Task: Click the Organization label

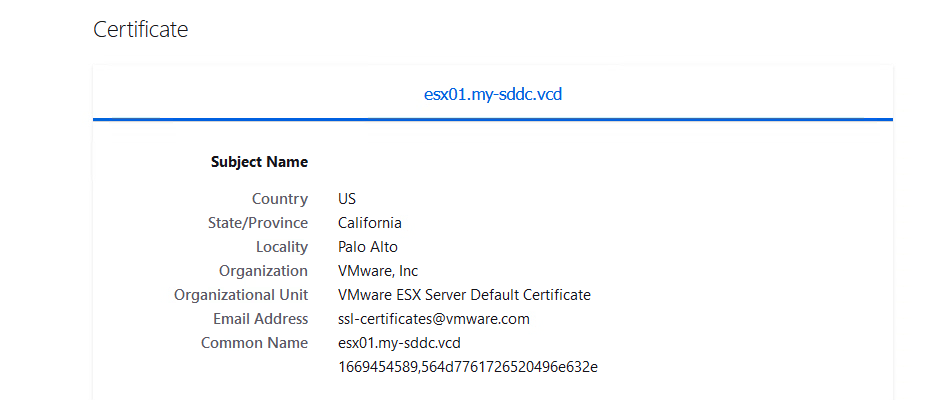Action: point(264,271)
